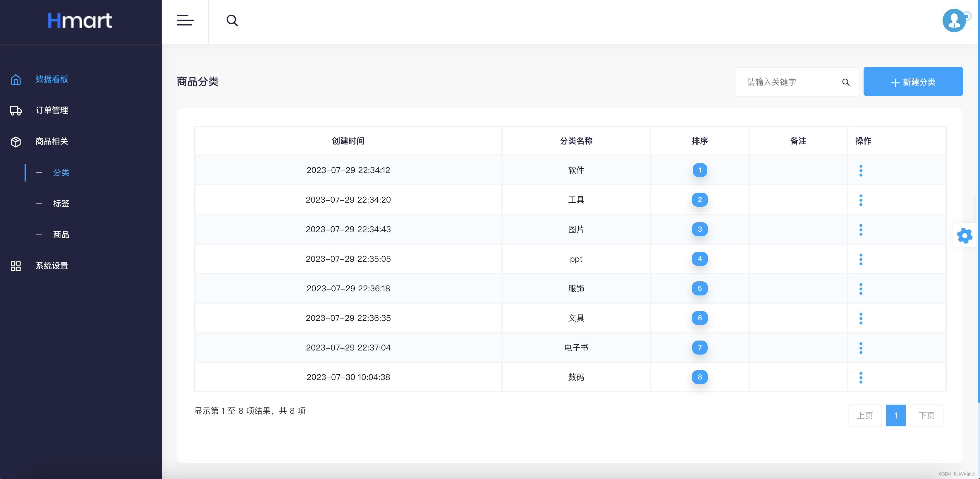
Task: Click order badge 1 for 软件
Action: pos(700,170)
